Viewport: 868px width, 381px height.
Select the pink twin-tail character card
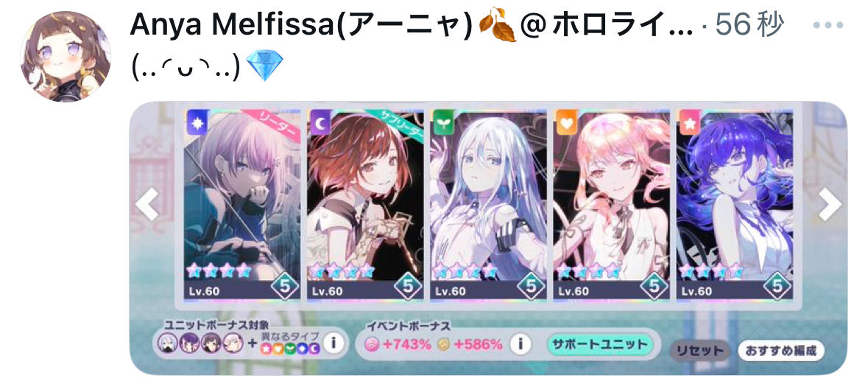pos(611,204)
